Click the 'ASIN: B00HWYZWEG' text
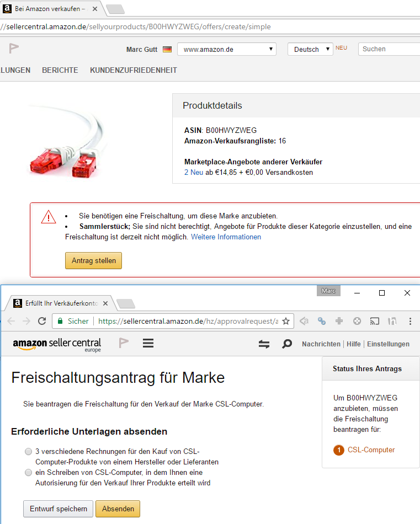Screen dimensions: 420x524 (x=220, y=130)
